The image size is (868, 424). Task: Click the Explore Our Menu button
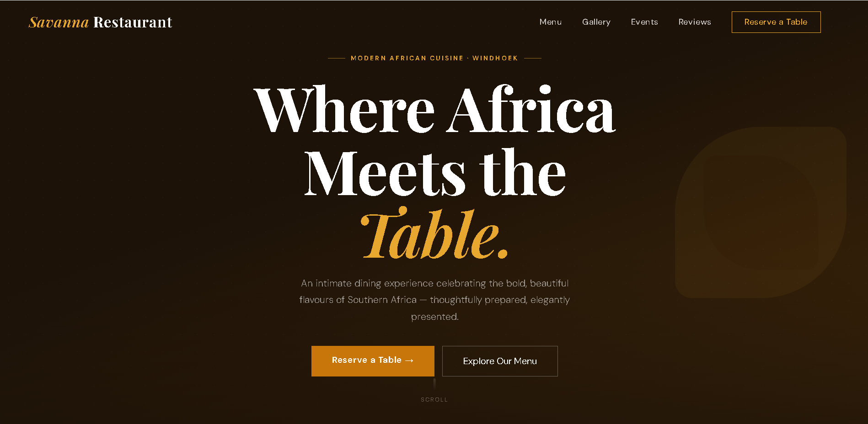[500, 361]
